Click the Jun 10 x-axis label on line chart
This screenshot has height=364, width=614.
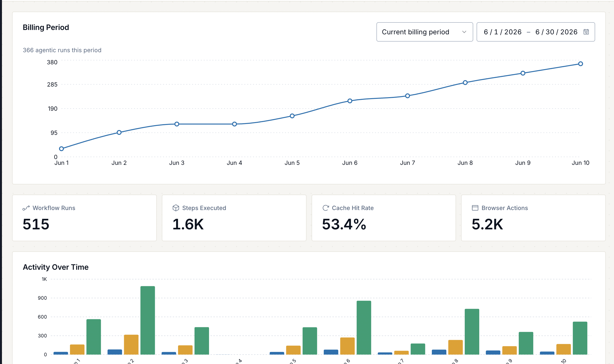pyautogui.click(x=580, y=163)
